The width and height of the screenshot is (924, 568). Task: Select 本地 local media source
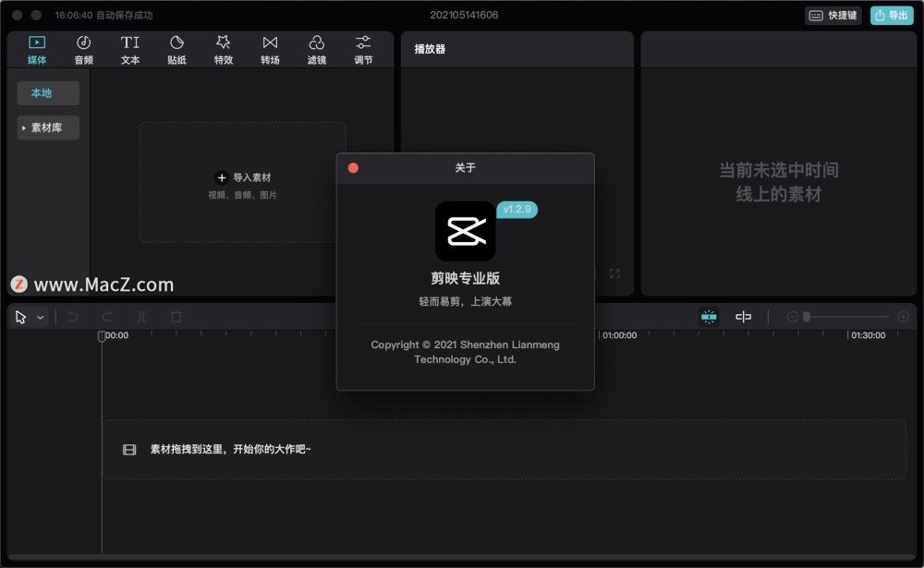(48, 93)
